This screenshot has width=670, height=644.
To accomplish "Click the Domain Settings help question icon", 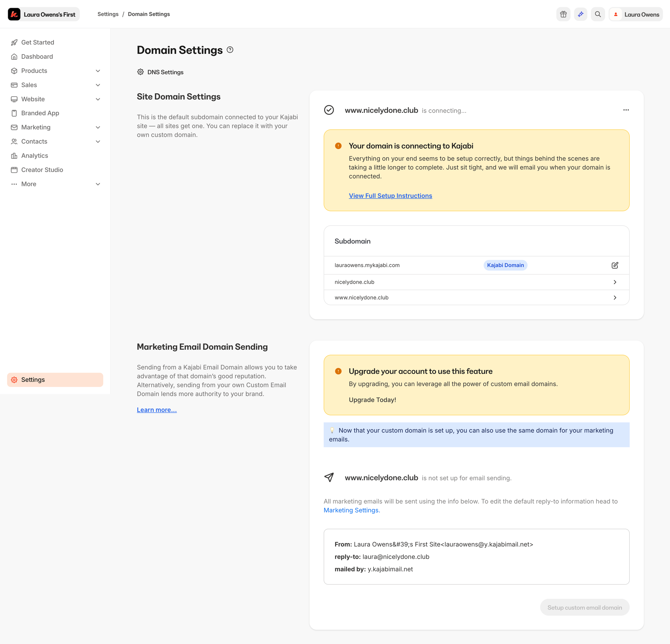I will tap(230, 50).
